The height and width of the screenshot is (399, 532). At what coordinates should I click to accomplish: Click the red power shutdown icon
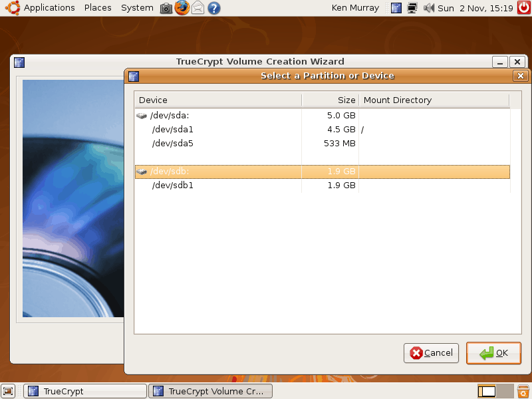[x=524, y=8]
